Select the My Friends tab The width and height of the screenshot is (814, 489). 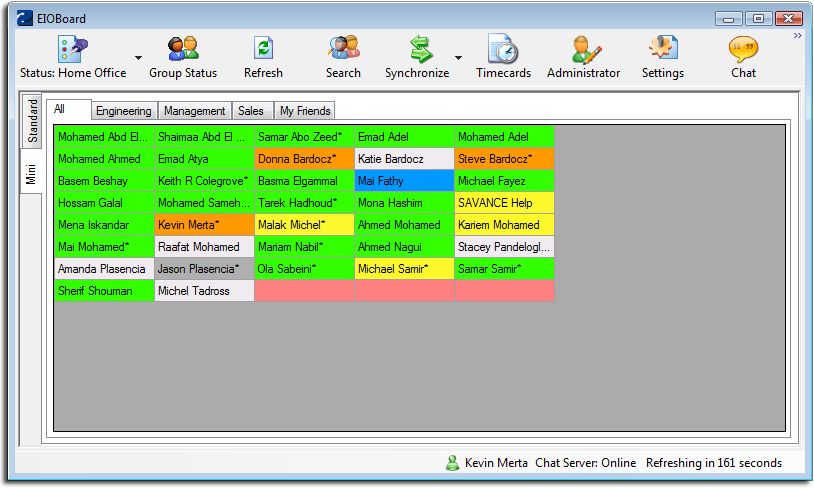click(305, 111)
